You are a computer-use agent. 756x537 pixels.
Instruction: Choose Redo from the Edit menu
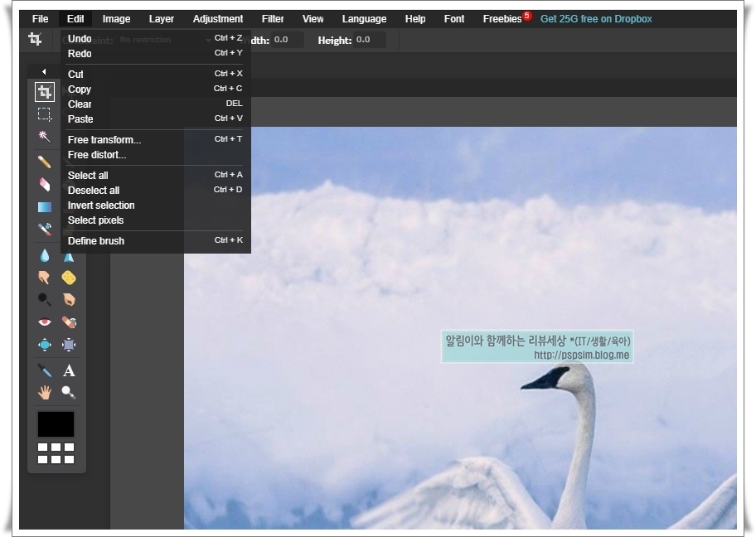pyautogui.click(x=155, y=54)
